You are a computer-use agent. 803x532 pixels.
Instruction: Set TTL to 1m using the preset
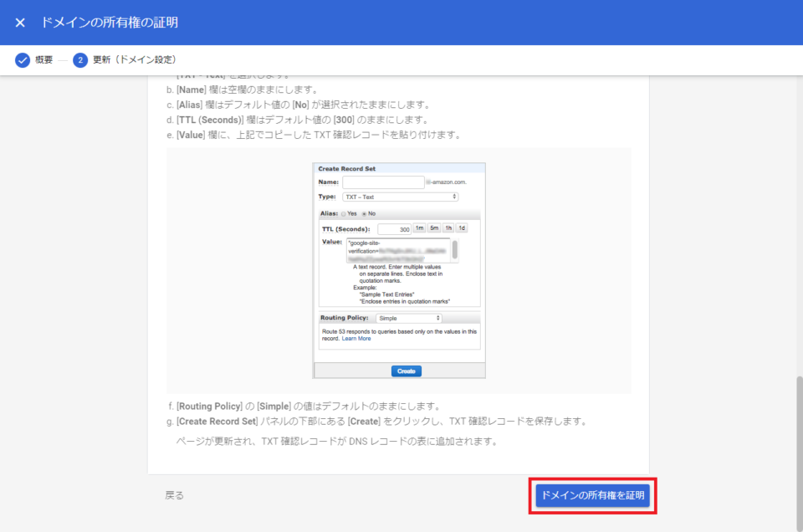coord(419,227)
